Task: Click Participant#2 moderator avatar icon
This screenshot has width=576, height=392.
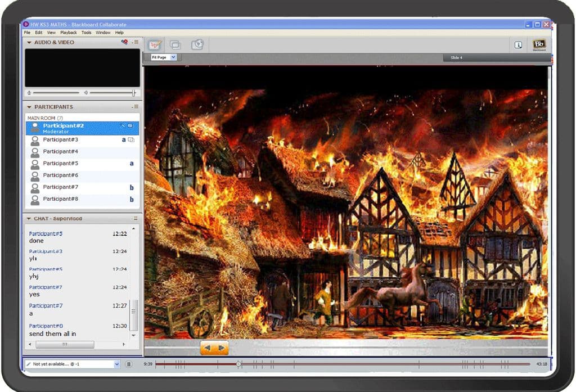Action: (x=35, y=128)
